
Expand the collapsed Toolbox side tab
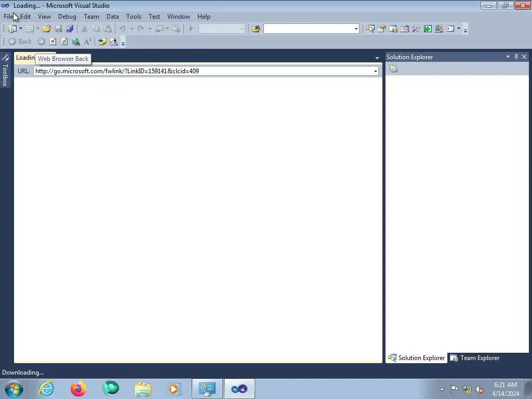tap(5, 70)
